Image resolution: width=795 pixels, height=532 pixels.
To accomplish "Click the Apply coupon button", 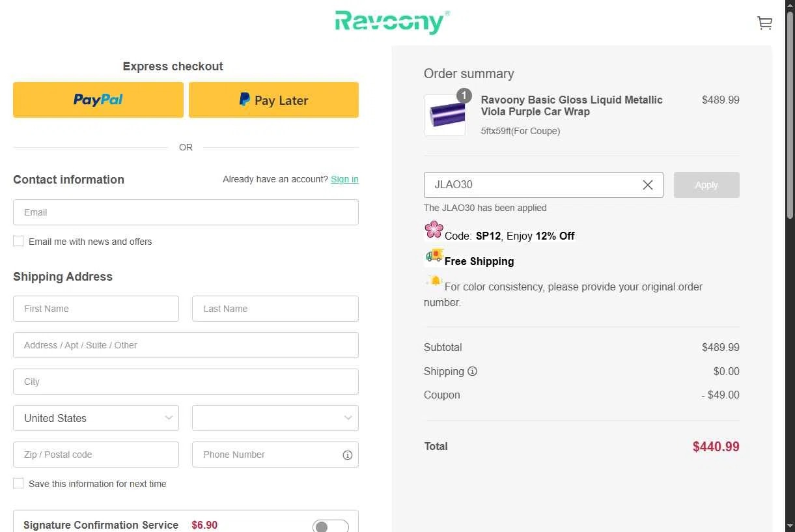I will (706, 185).
